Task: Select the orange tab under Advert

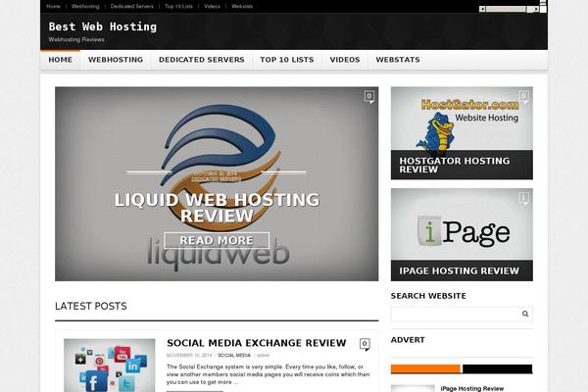Action: (425, 368)
